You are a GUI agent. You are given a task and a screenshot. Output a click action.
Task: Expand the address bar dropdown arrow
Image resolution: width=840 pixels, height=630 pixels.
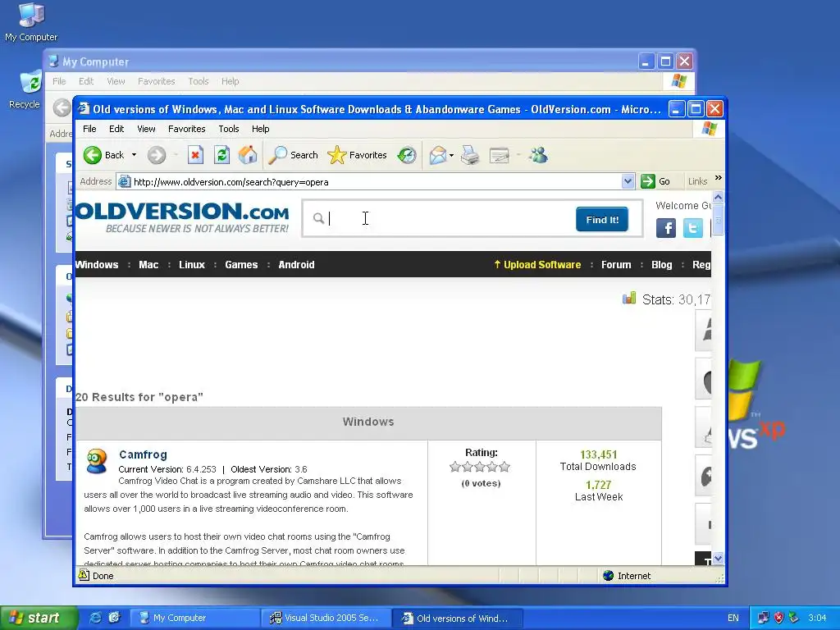click(628, 181)
